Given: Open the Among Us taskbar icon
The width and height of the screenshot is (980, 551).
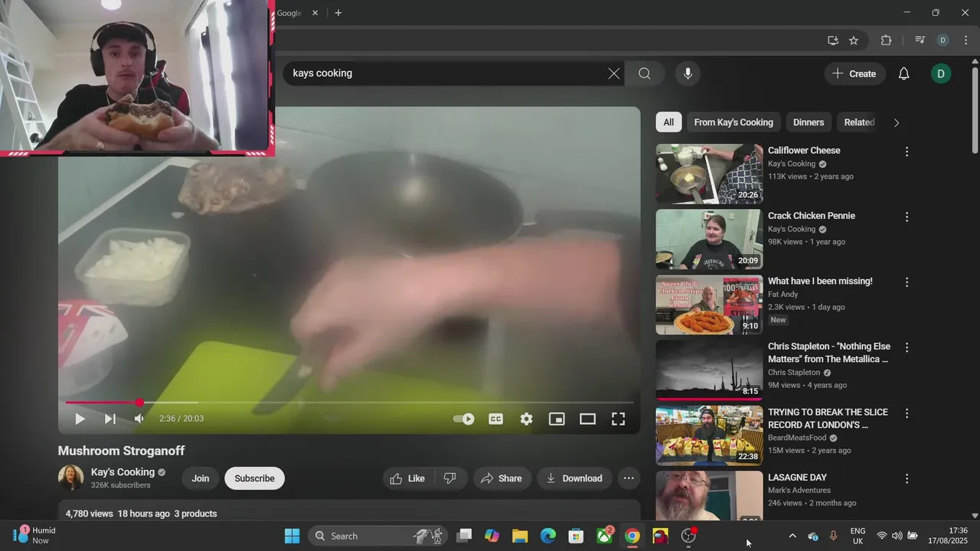Looking at the screenshot, I should 660,536.
